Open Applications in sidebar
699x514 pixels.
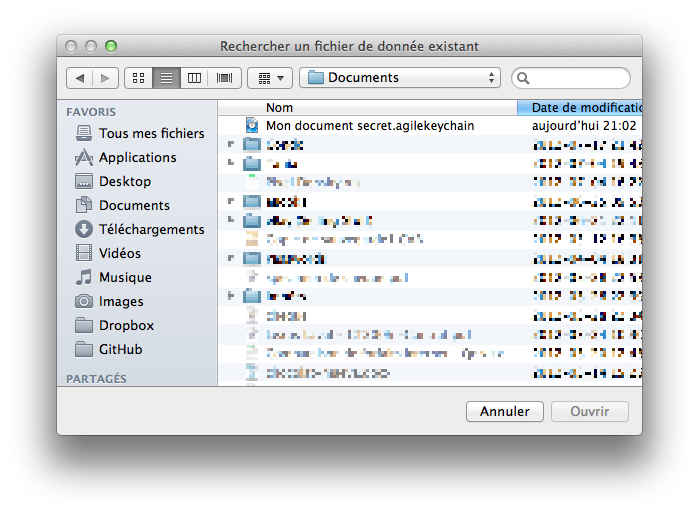tap(126, 157)
